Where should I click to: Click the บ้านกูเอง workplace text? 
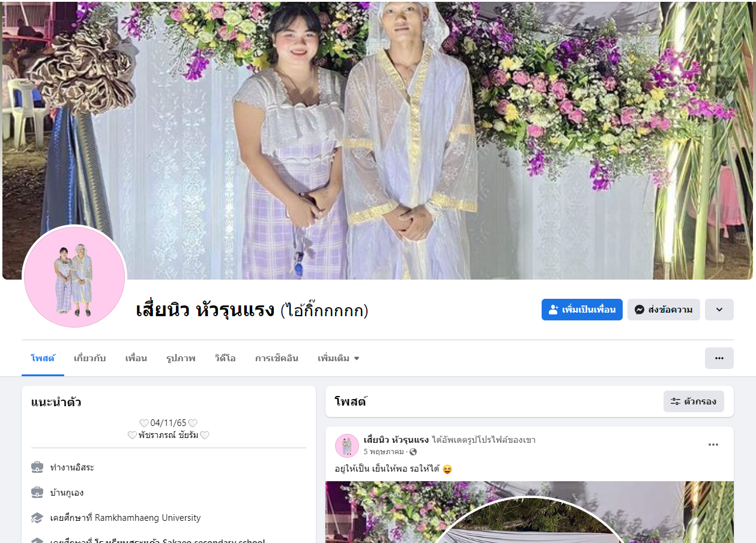[x=67, y=493]
